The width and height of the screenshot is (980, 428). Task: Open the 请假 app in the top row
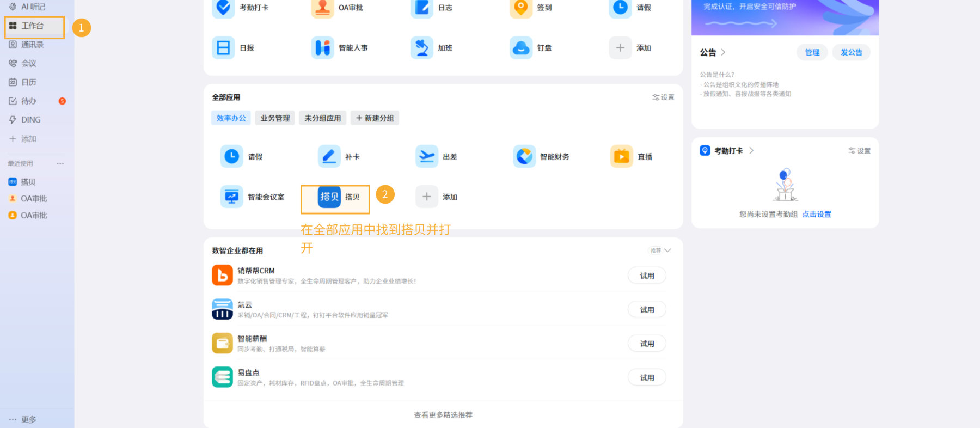pos(620,8)
